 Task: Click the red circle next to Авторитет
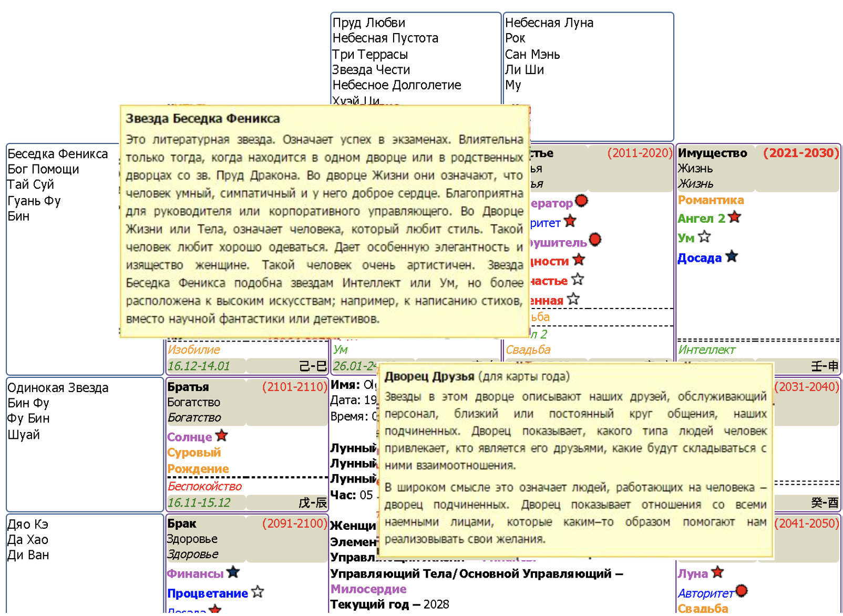point(742,591)
